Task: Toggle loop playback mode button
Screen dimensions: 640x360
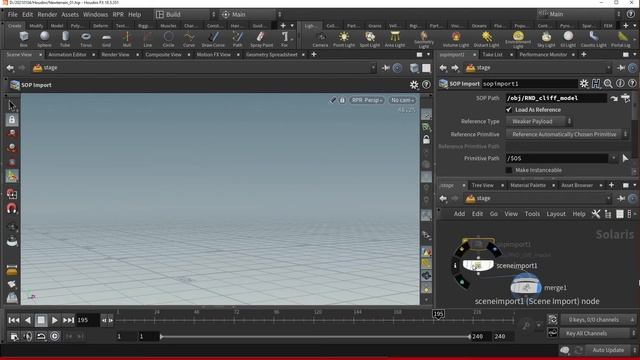Action: coord(41,336)
